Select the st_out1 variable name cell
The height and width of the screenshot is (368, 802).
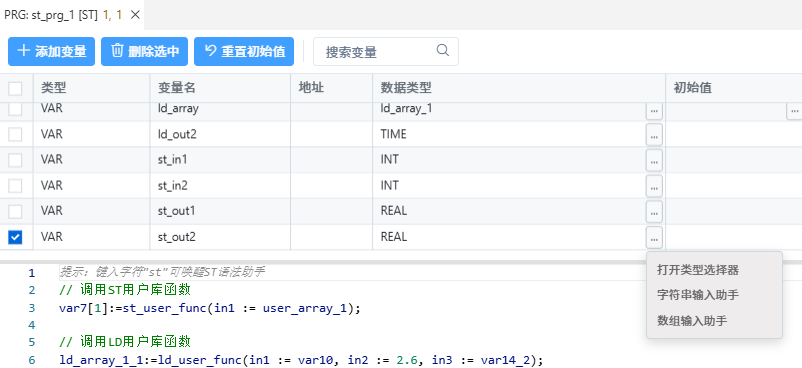[220, 211]
